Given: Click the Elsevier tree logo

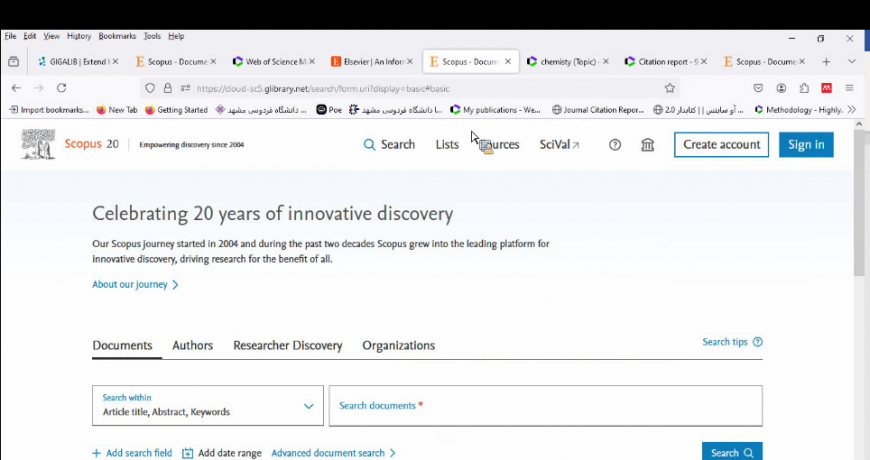Looking at the screenshot, I should [38, 144].
